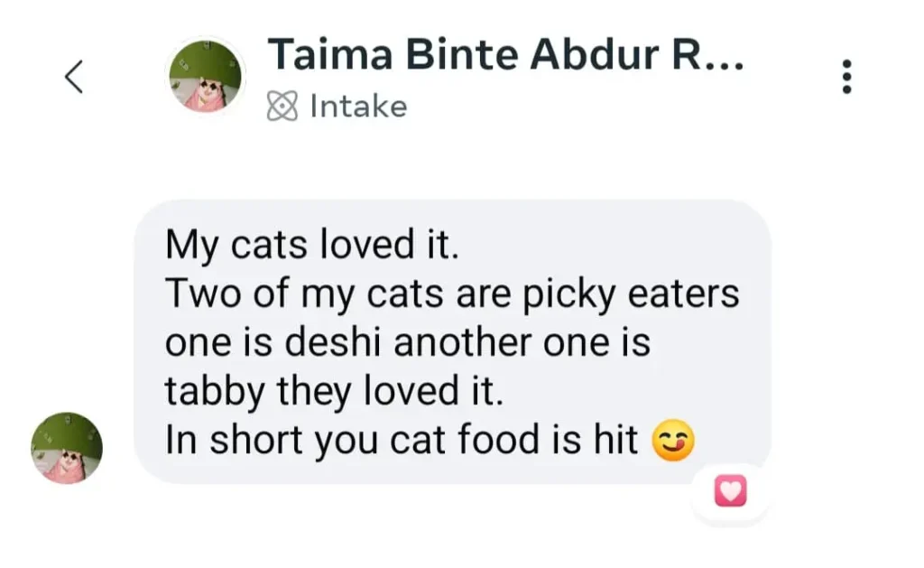The height and width of the screenshot is (568, 924).
Task: Open header profile picture of Taima
Action: coord(207,77)
